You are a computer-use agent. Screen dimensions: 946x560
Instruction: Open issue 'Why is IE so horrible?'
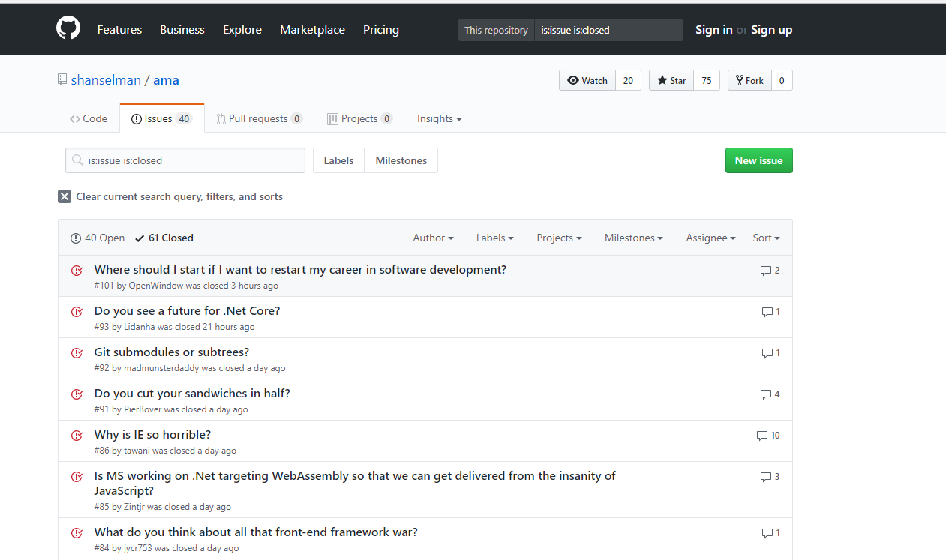(x=152, y=435)
